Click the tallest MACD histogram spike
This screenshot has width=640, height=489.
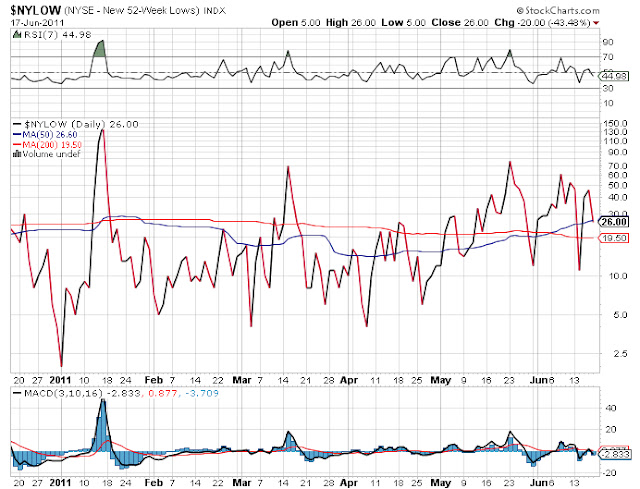click(103, 425)
